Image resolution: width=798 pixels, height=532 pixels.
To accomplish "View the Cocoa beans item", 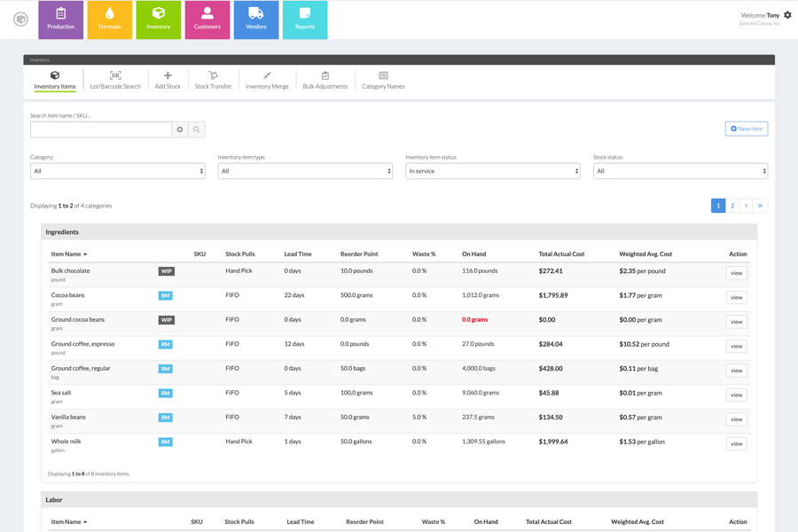I will pos(736,297).
